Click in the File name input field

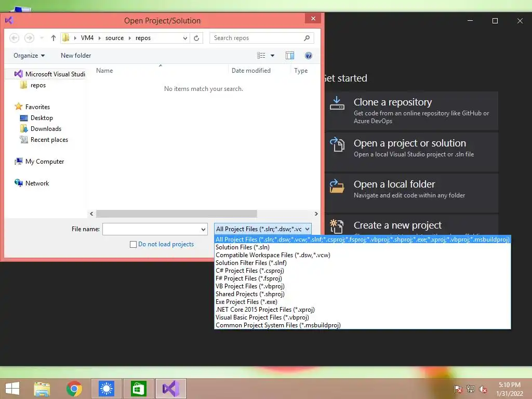click(x=151, y=229)
